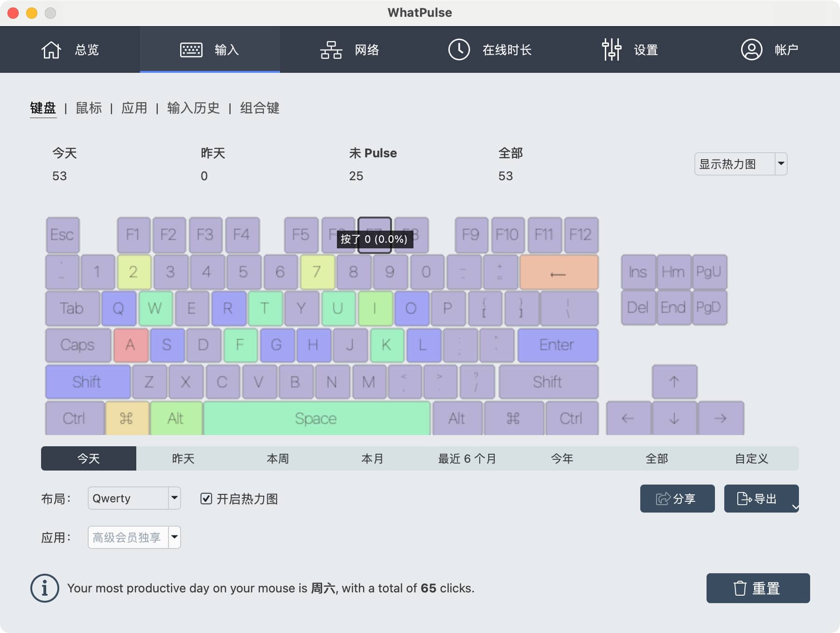Enable 开启热力图 checkbox

tap(206, 499)
